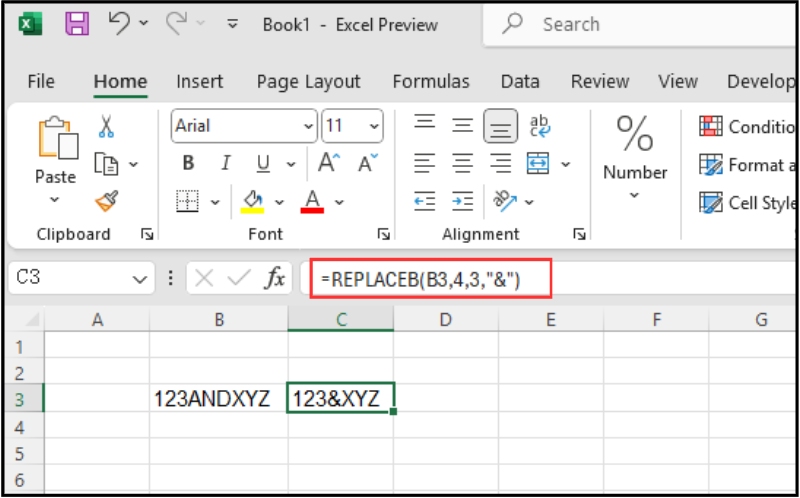Toggle Italic formatting
Image resolution: width=800 pixels, height=498 pixels.
pyautogui.click(x=225, y=164)
